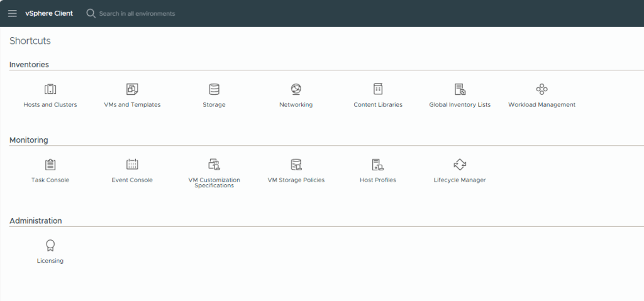Click the Administration section heading
The width and height of the screenshot is (644, 301).
click(x=36, y=221)
